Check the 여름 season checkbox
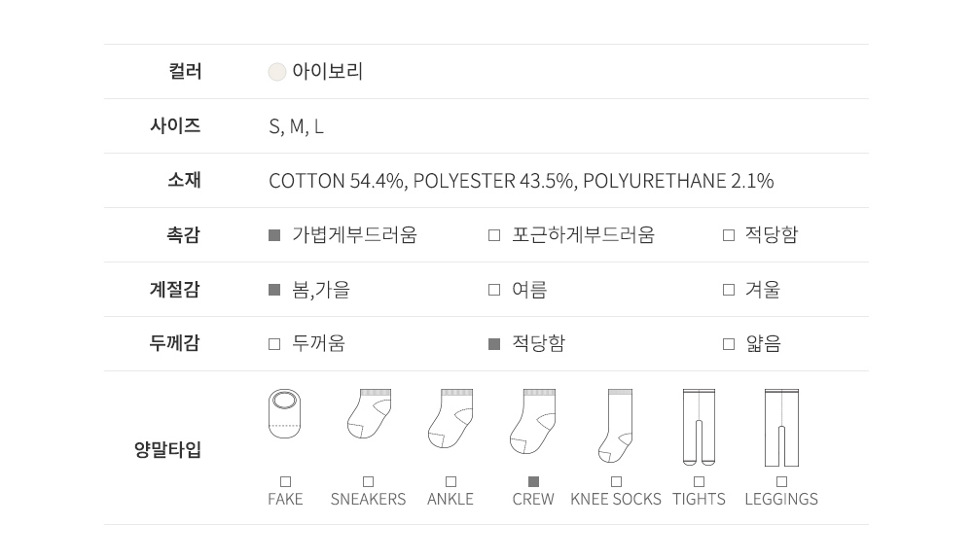The width and height of the screenshot is (973, 560). (x=494, y=290)
